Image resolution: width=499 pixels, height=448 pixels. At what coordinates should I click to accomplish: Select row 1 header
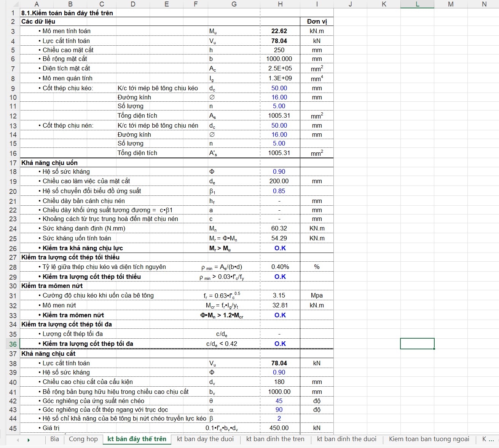point(13,13)
